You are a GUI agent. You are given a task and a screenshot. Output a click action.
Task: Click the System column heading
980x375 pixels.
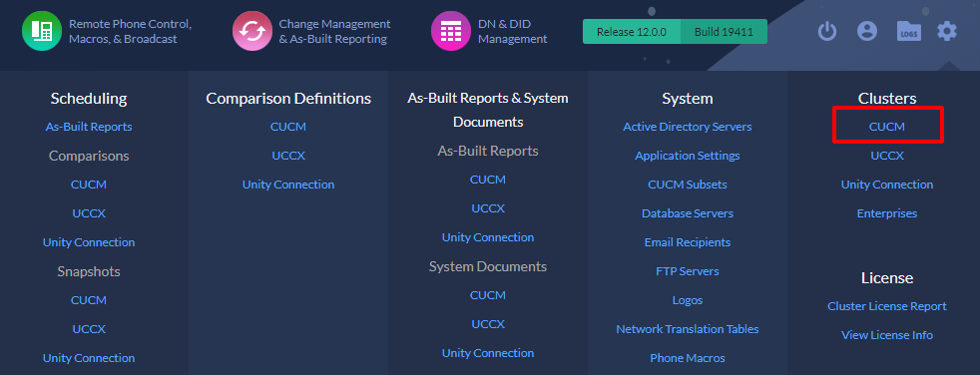tap(688, 99)
